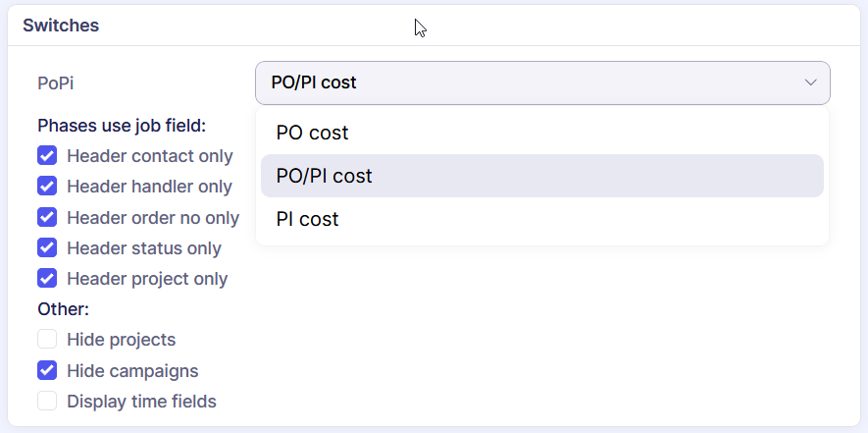Click the 'Display time fields' label text
Image resolution: width=868 pixels, height=433 pixels.
141,401
